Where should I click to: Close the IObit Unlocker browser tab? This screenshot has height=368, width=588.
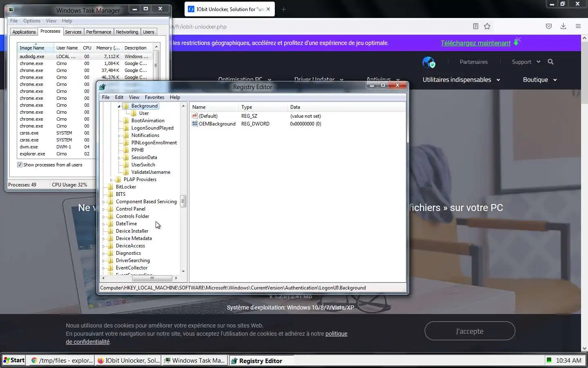pyautogui.click(x=268, y=9)
